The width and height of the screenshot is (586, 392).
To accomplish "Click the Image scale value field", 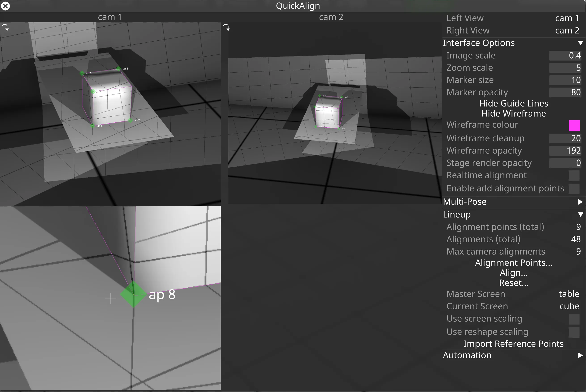I will [x=565, y=55].
